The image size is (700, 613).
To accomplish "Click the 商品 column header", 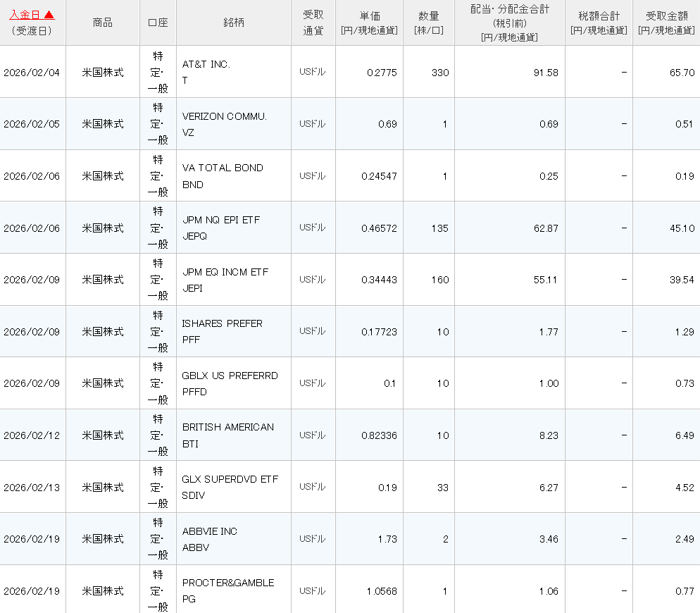I will pyautogui.click(x=102, y=23).
